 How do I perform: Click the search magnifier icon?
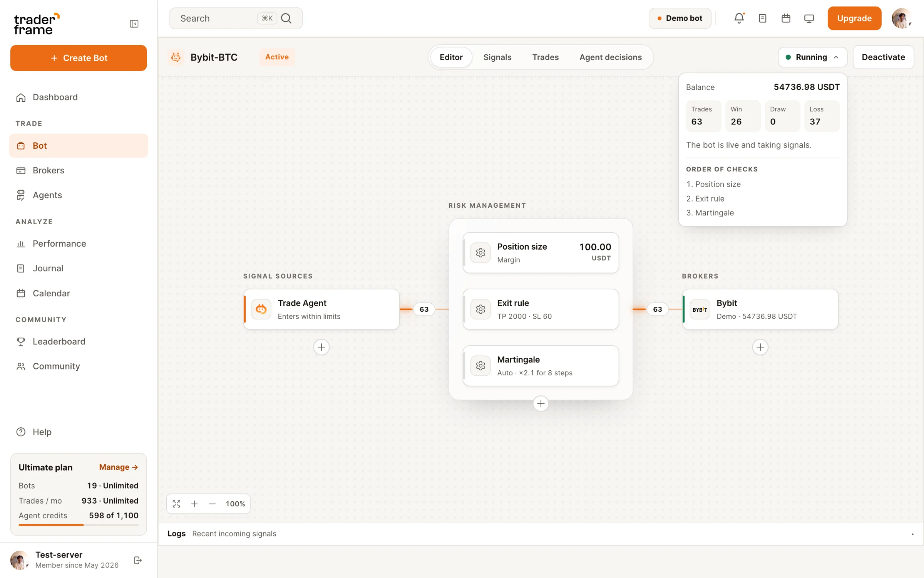286,18
